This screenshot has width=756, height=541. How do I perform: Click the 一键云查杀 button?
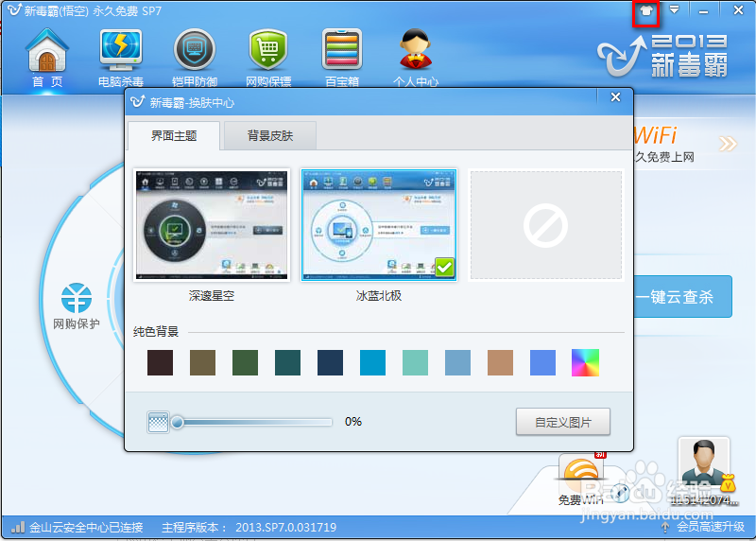(682, 296)
